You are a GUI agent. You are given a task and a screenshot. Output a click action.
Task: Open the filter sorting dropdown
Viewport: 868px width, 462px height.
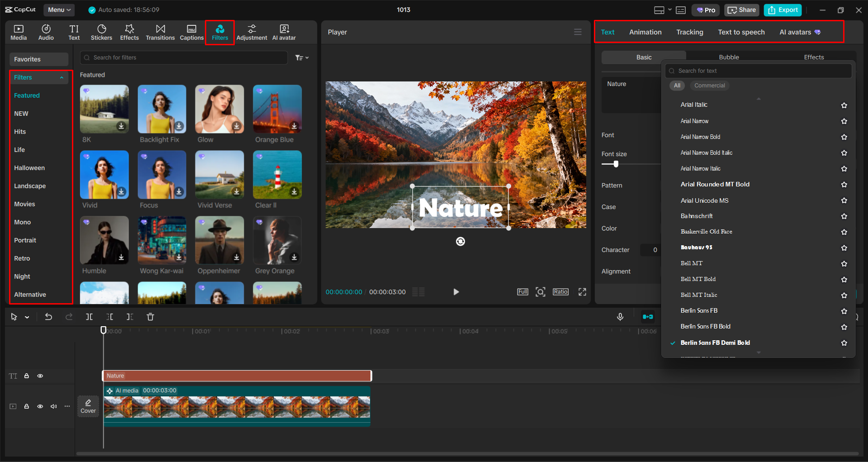(302, 57)
